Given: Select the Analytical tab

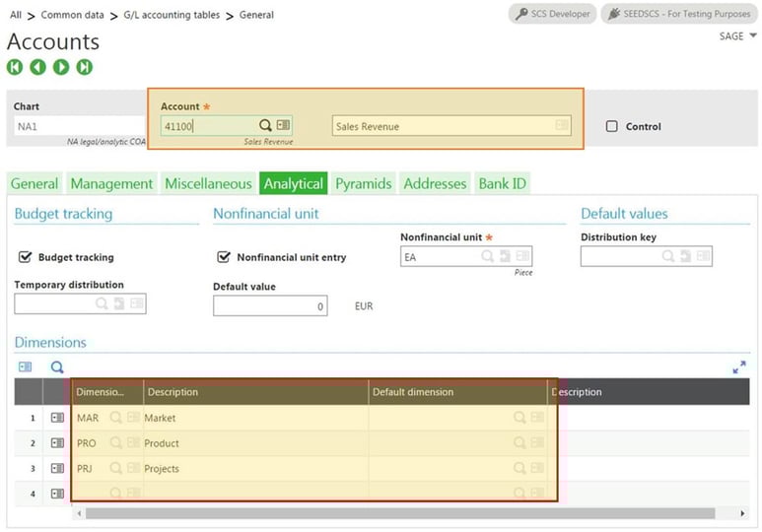Looking at the screenshot, I should click(294, 183).
